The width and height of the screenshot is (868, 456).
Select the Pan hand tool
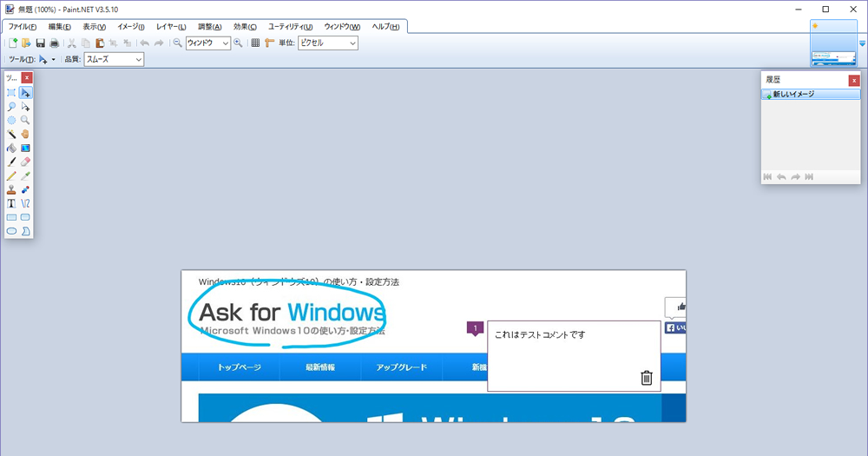[25, 134]
